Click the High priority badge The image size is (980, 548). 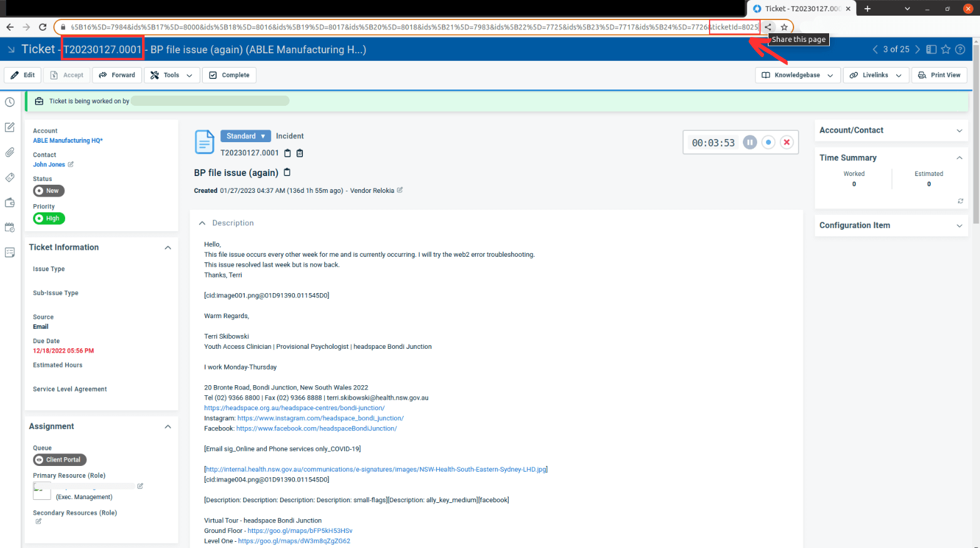[49, 218]
